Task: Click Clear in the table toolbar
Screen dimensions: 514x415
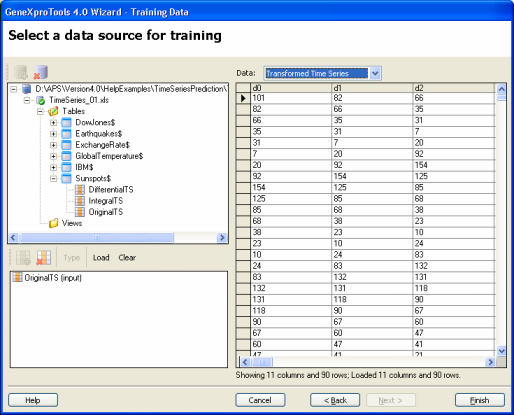Action: point(127,258)
